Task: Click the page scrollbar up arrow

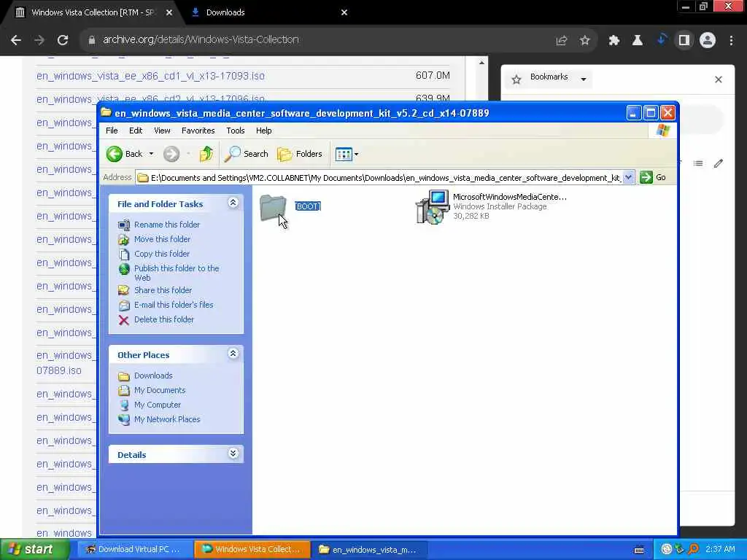Action: pos(481,63)
